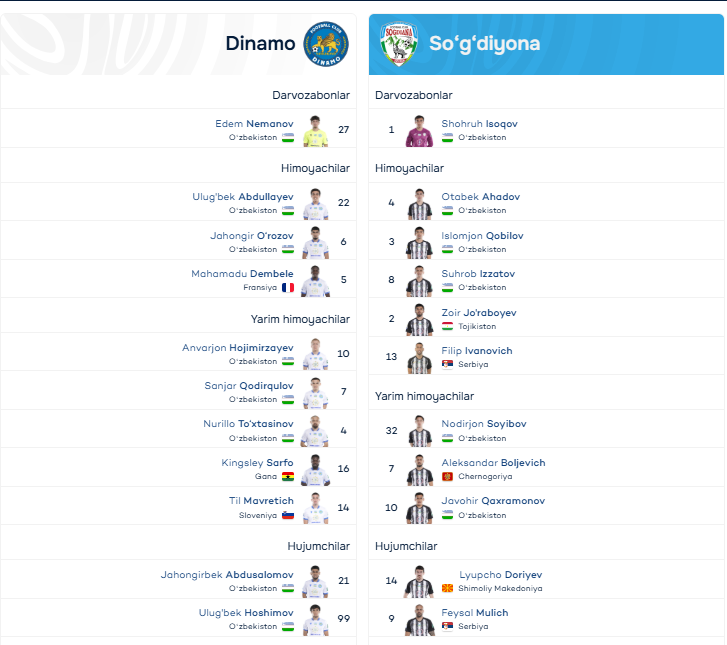Image resolution: width=727 pixels, height=645 pixels.
Task: Click the Dinamo club crest logo
Action: click(x=325, y=44)
